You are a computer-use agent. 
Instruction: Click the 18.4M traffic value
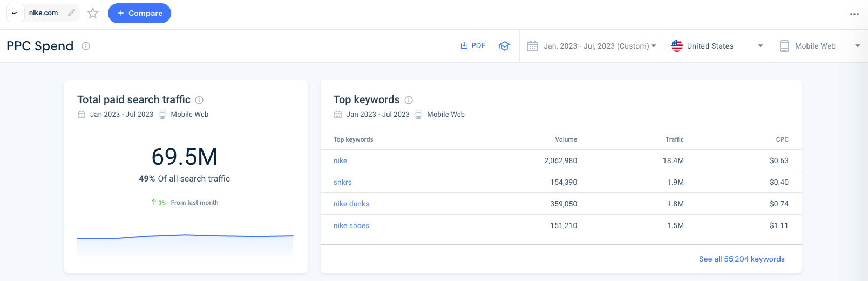pos(673,160)
